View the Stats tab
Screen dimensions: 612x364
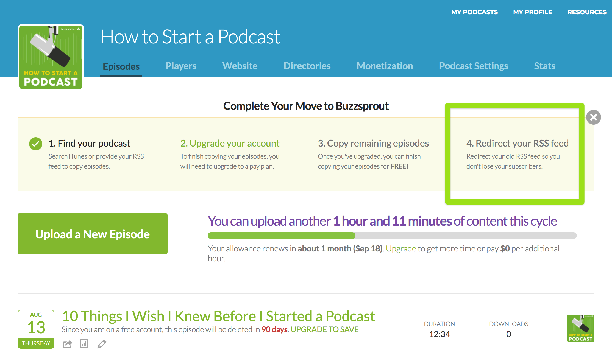(x=544, y=66)
